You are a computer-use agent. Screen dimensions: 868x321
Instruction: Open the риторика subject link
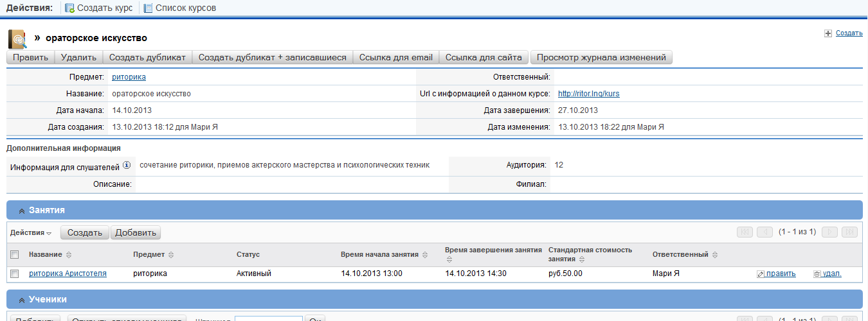129,77
